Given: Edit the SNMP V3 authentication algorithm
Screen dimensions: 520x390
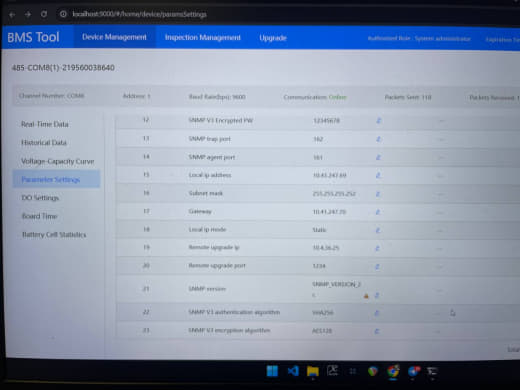Looking at the screenshot, I should tap(377, 313).
